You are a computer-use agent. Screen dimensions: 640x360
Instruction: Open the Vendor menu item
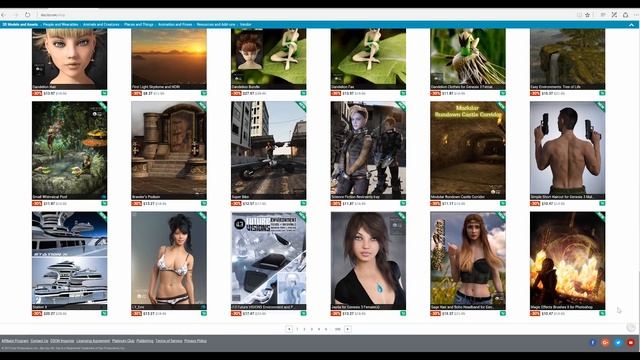246,24
